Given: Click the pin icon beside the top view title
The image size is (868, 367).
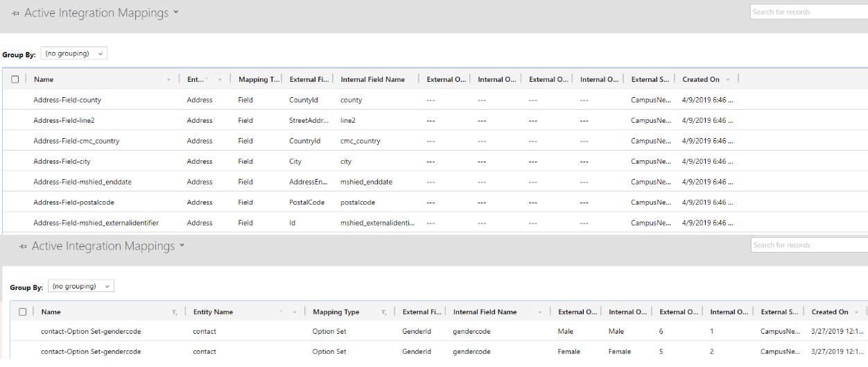Looking at the screenshot, I should coord(15,13).
